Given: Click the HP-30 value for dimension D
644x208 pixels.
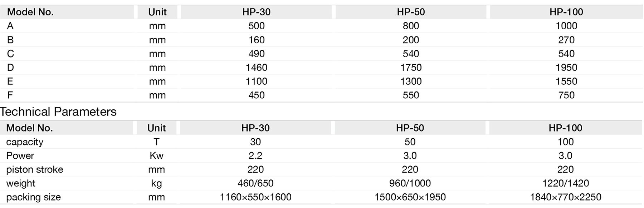Looking at the screenshot, I should point(256,68).
